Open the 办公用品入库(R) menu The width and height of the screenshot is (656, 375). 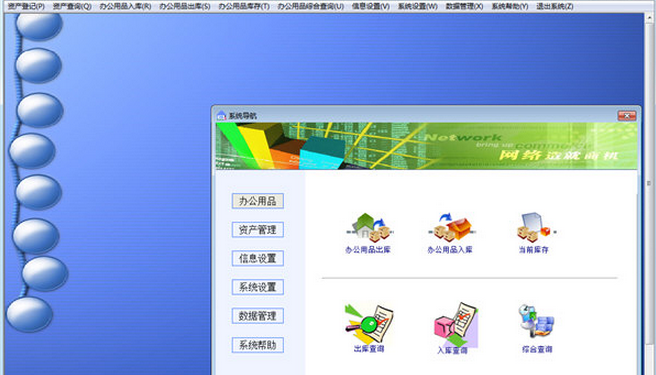point(125,6)
